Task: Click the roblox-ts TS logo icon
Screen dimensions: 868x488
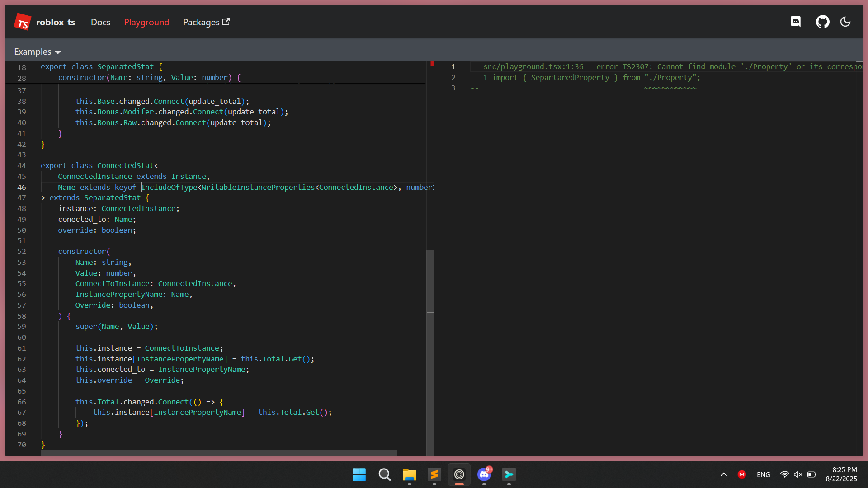Action: pyautogui.click(x=22, y=22)
